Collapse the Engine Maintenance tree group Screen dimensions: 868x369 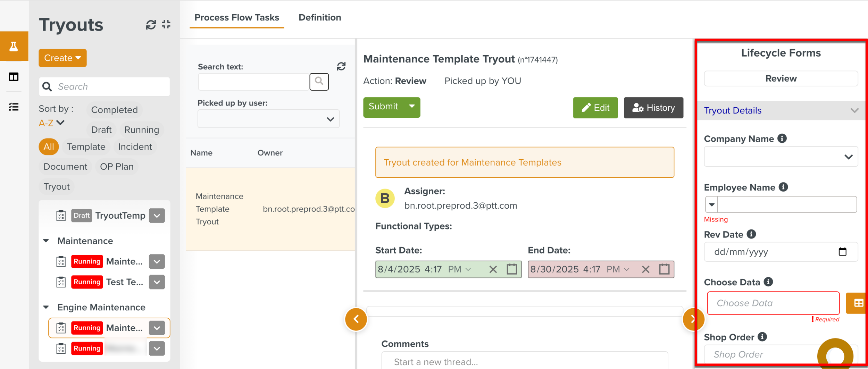(x=46, y=307)
